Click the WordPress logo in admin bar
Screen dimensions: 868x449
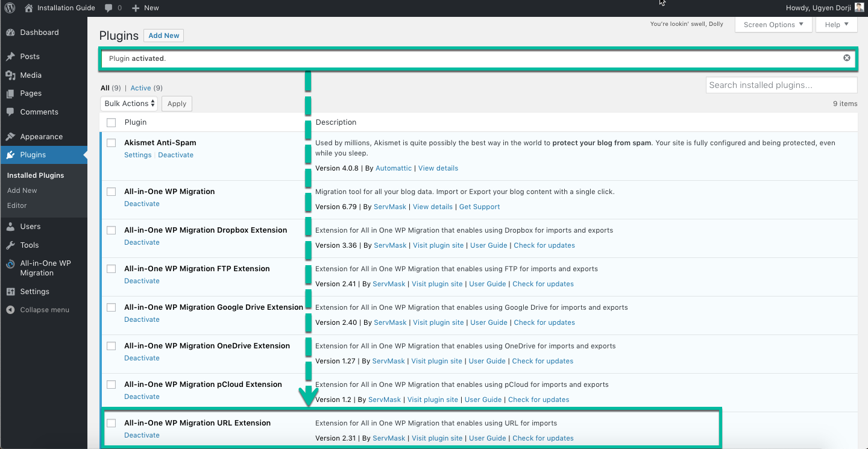point(10,8)
